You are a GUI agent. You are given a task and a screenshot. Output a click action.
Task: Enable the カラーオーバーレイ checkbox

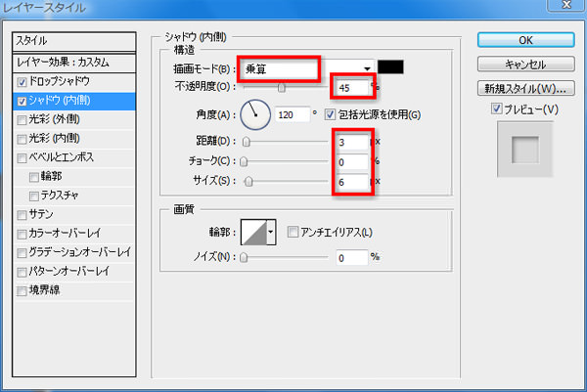pyautogui.click(x=22, y=234)
